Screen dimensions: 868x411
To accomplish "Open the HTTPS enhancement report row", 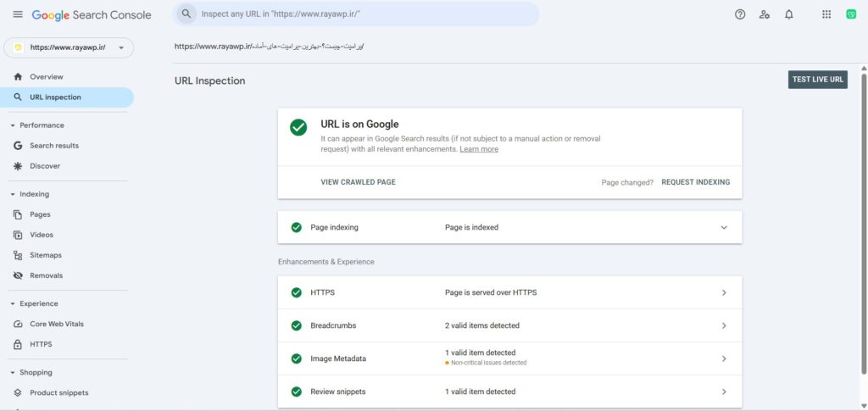I will point(509,292).
